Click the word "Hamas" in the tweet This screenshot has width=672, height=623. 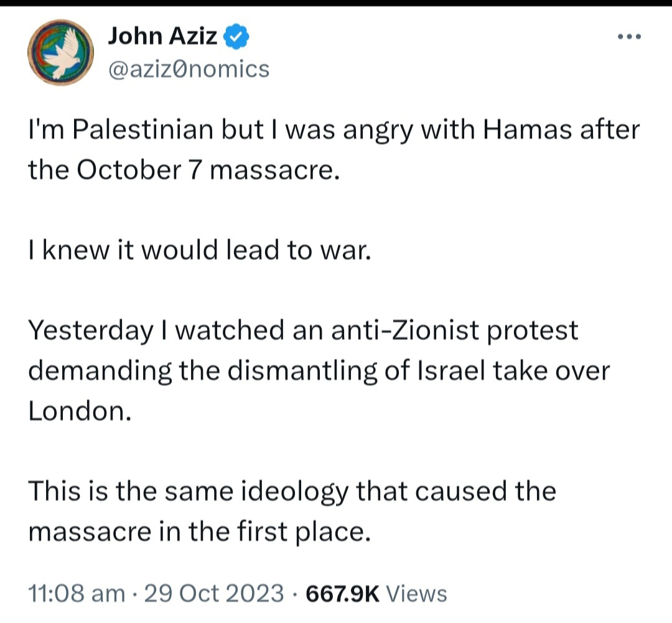[x=527, y=130]
